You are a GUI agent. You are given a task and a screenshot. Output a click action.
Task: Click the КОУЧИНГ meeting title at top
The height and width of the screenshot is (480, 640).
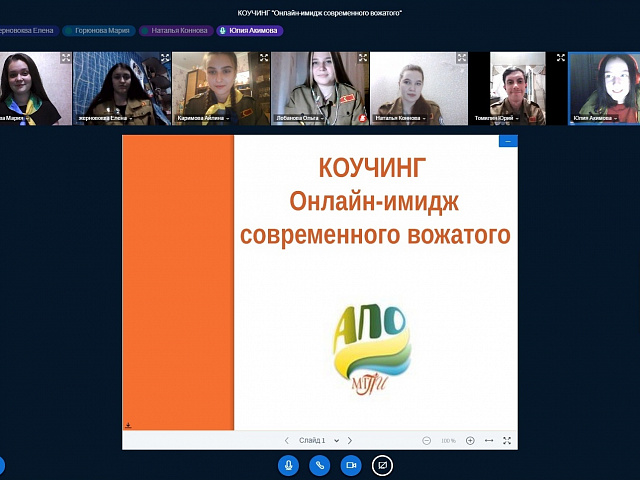point(320,13)
